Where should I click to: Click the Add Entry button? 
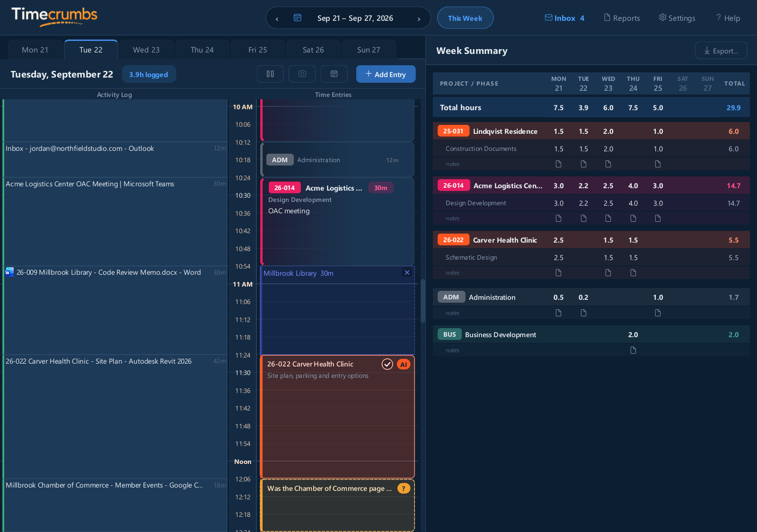(386, 74)
